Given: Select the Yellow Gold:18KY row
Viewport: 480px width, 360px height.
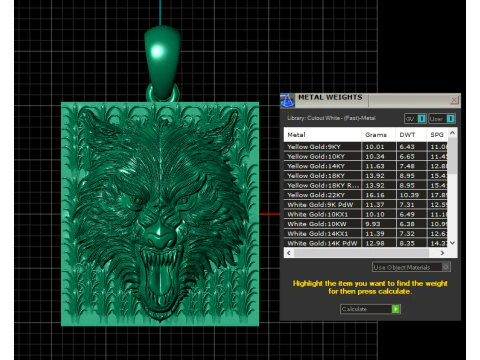Looking at the screenshot, I should point(366,176).
